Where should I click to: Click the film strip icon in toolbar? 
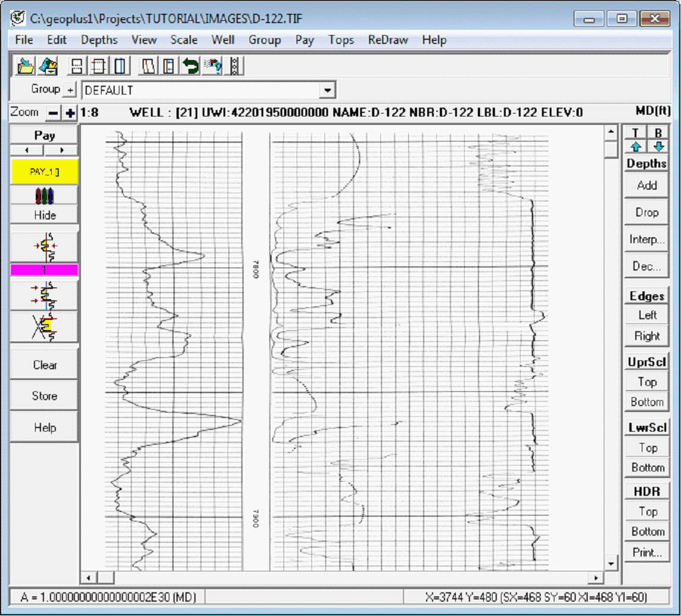pyautogui.click(x=235, y=65)
